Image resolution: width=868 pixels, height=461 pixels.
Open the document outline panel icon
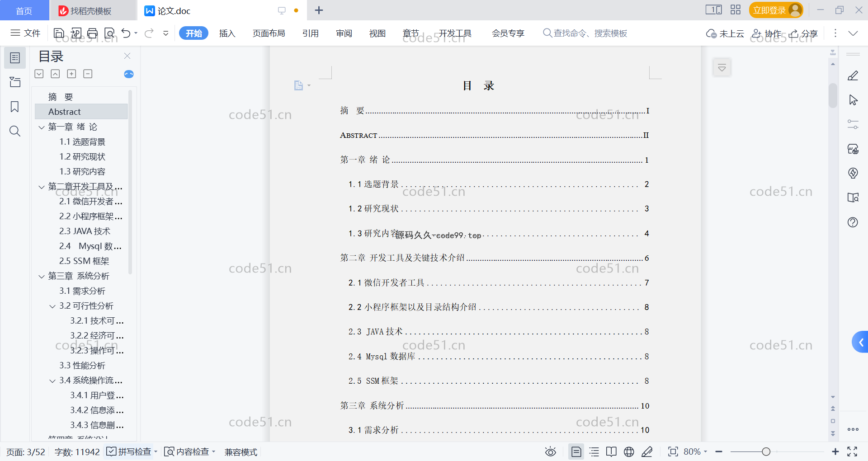(15, 58)
